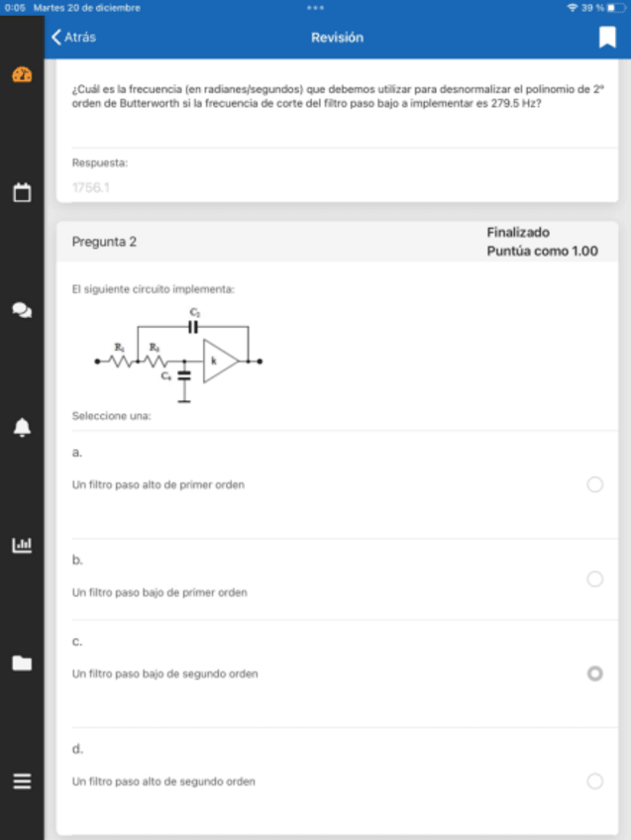This screenshot has width=631, height=840.
Task: Select option d, paso alto de segundo orden
Action: point(594,781)
